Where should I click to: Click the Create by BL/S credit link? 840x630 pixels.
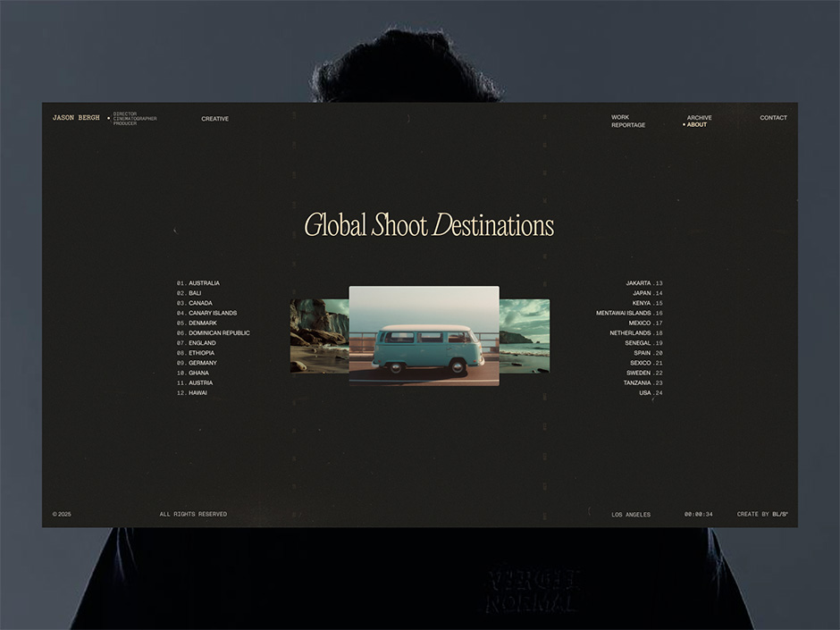coord(761,515)
